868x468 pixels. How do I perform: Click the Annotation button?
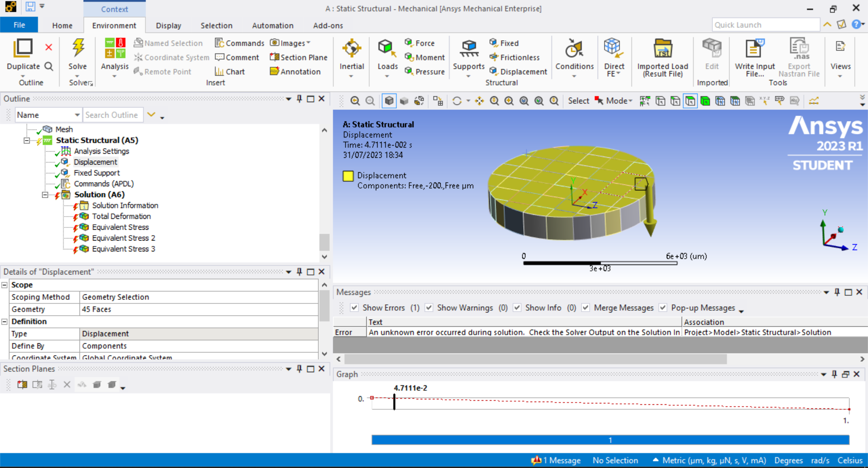(295, 71)
